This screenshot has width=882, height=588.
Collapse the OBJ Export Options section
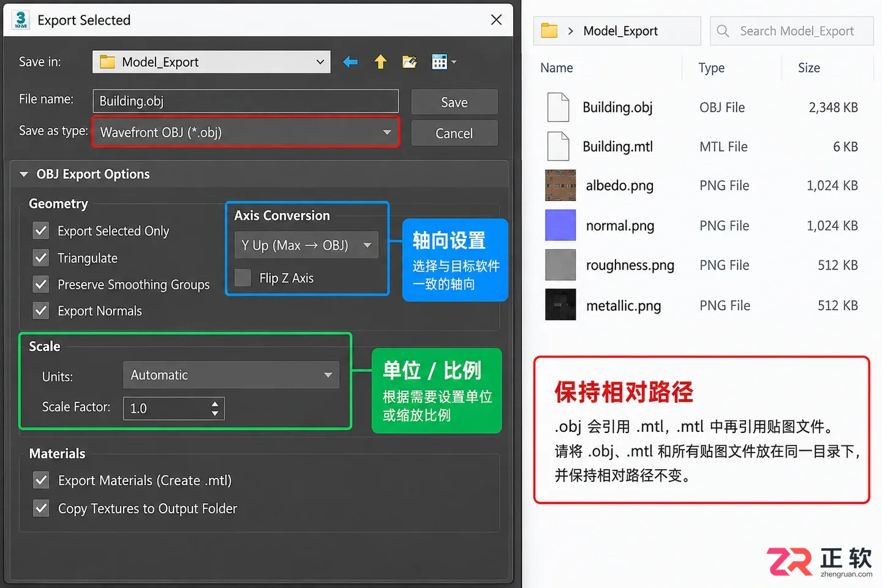(x=24, y=175)
